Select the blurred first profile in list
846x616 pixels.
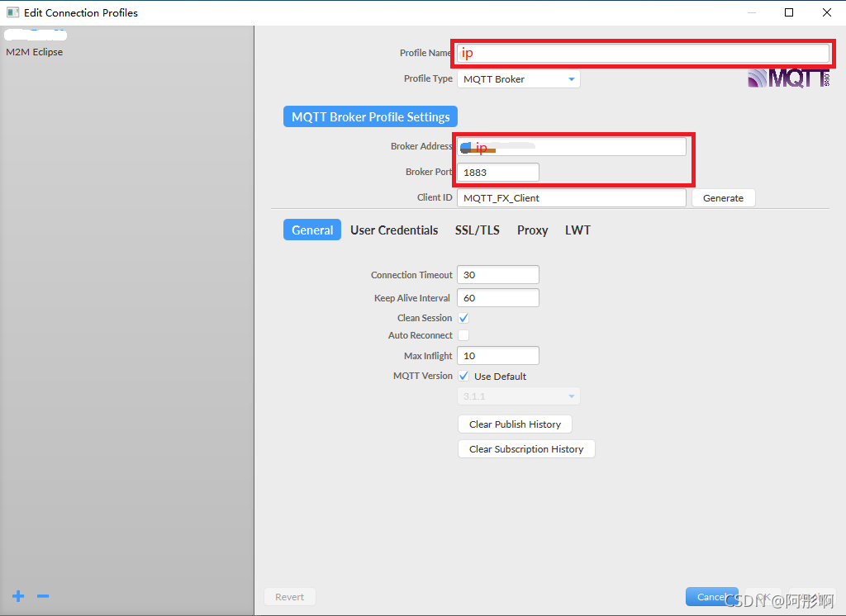click(x=36, y=35)
